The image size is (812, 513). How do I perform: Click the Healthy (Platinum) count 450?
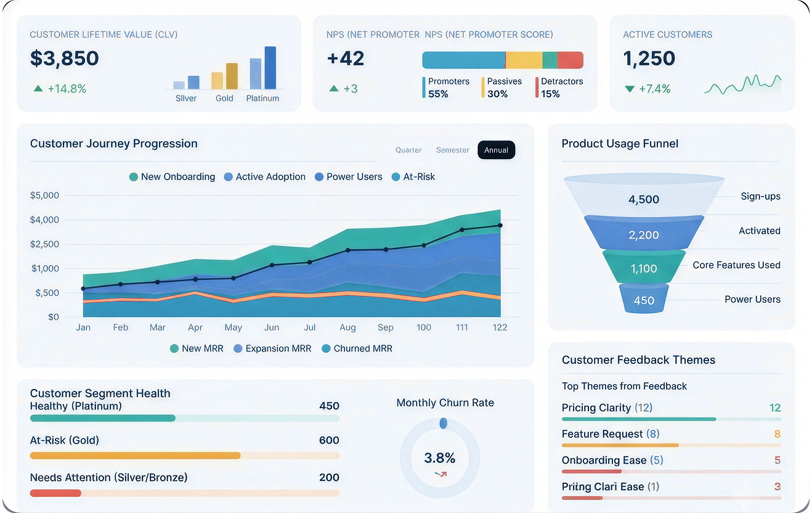pyautogui.click(x=329, y=406)
